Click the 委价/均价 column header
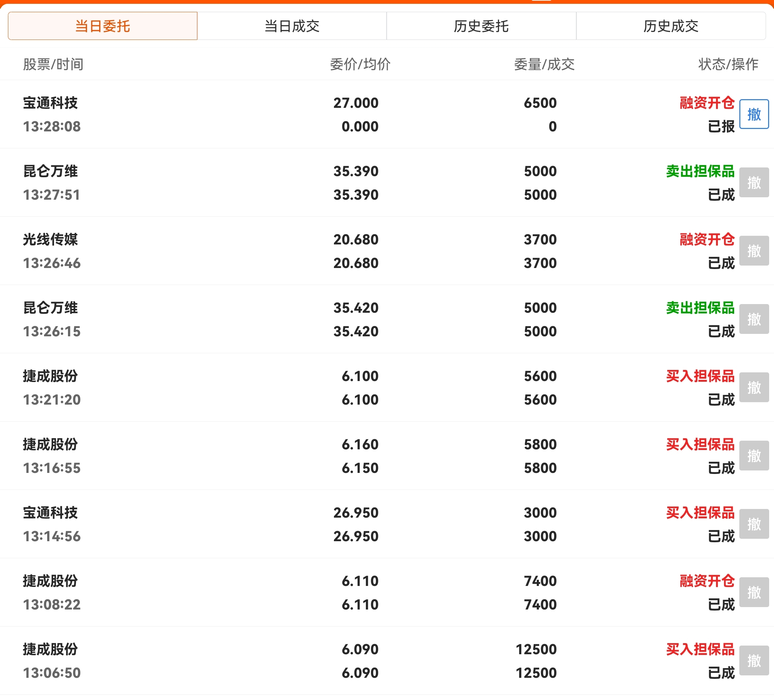 point(360,64)
